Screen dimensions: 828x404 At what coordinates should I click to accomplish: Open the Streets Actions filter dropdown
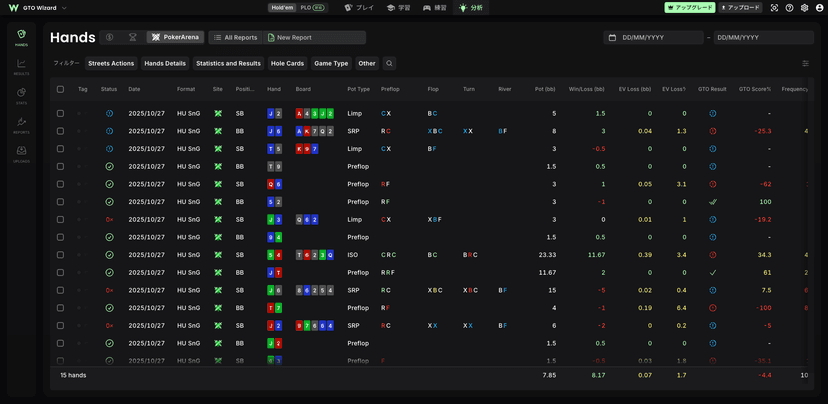pos(111,63)
